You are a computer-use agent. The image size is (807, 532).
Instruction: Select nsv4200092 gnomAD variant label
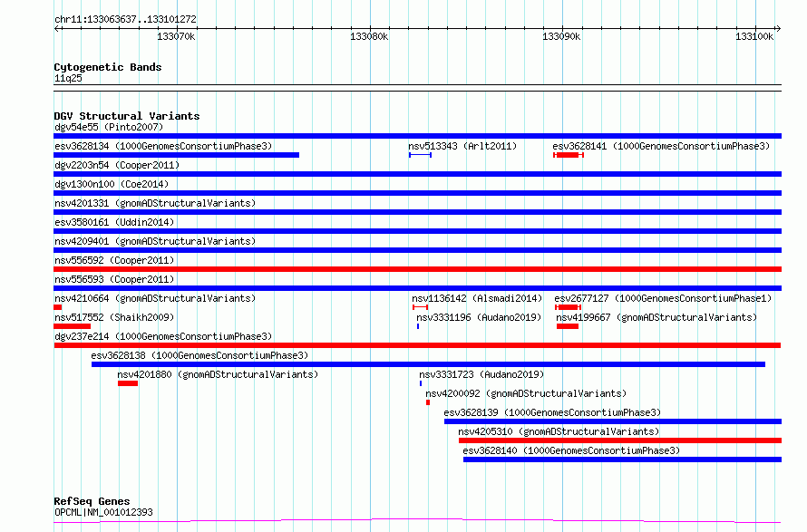point(526,393)
